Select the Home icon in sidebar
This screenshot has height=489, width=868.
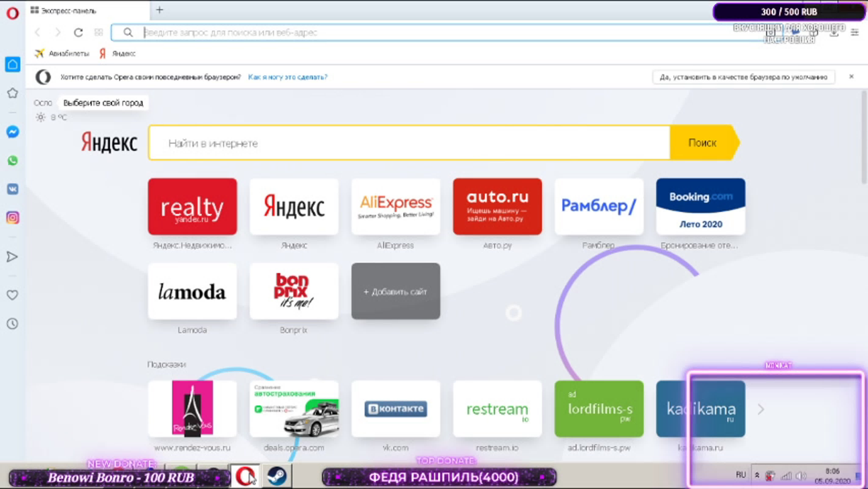[x=13, y=64]
